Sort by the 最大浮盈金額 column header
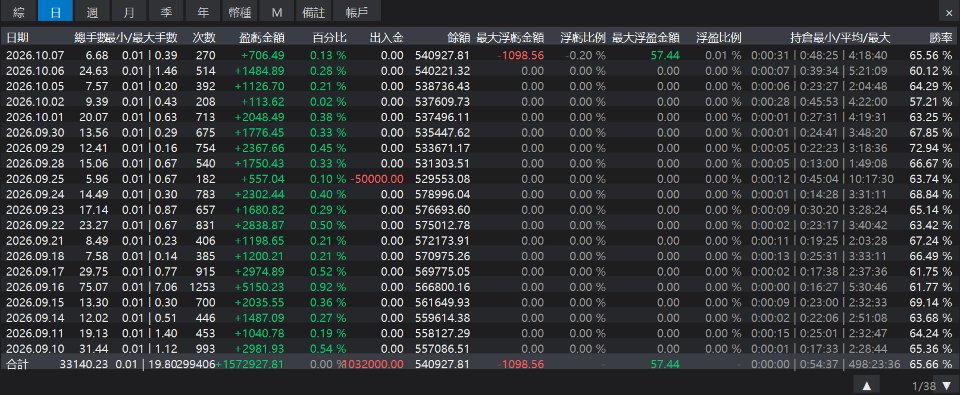This screenshot has width=960, height=395. pos(646,38)
